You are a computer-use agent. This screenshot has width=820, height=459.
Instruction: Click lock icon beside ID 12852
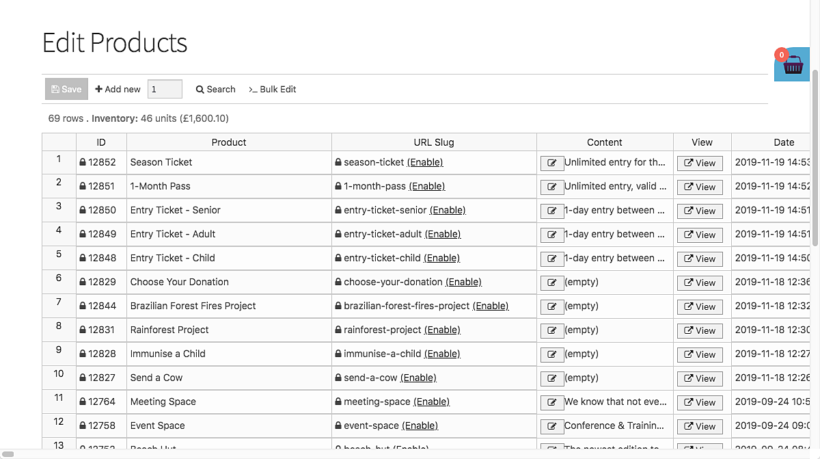pyautogui.click(x=83, y=163)
